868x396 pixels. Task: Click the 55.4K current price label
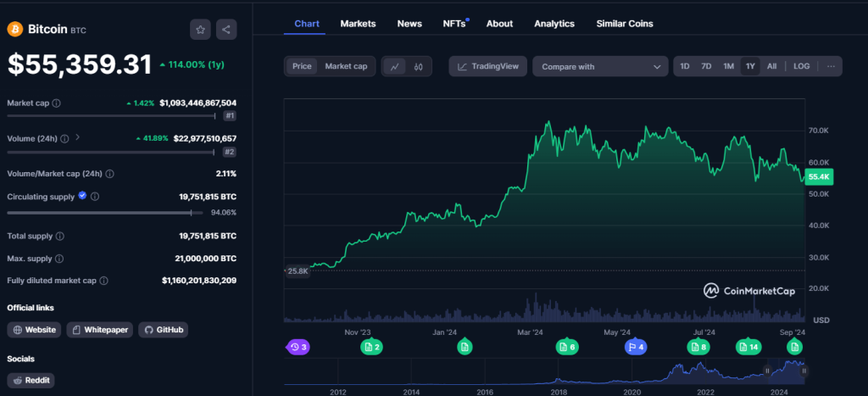(819, 177)
